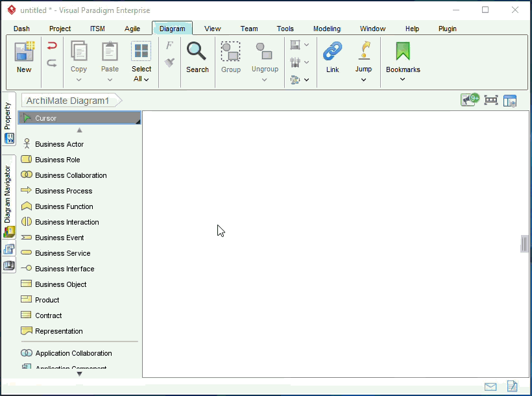Screen dimensions: 532x396
Task: Expand the Bookmarks dropdown arrow
Action: (402, 79)
